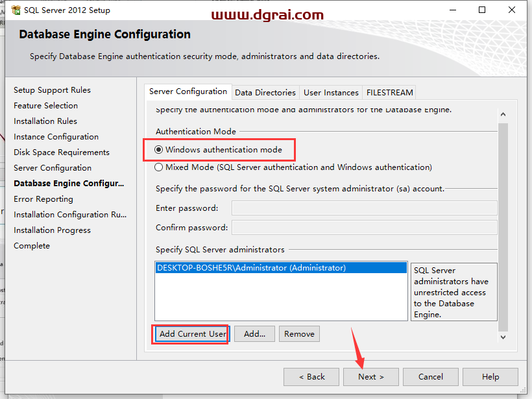Image resolution: width=532 pixels, height=399 pixels.
Task: Open the Data Directories tab
Action: pyautogui.click(x=265, y=93)
